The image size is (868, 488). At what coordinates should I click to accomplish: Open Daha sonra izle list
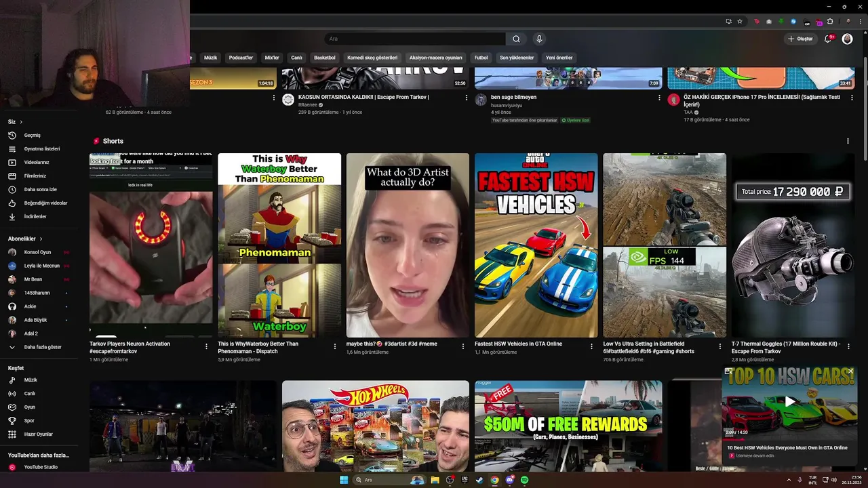[x=41, y=189]
